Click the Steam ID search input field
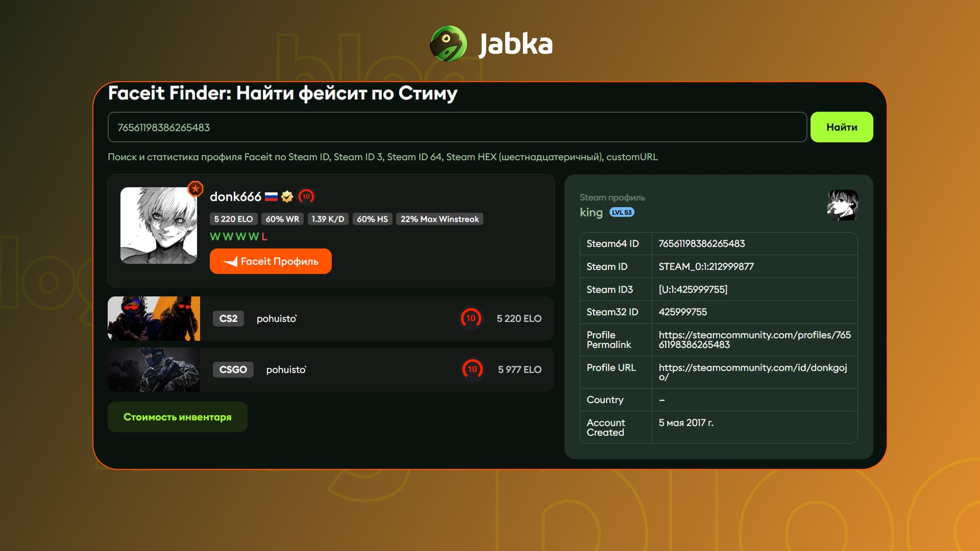The width and height of the screenshot is (980, 551). (x=457, y=127)
